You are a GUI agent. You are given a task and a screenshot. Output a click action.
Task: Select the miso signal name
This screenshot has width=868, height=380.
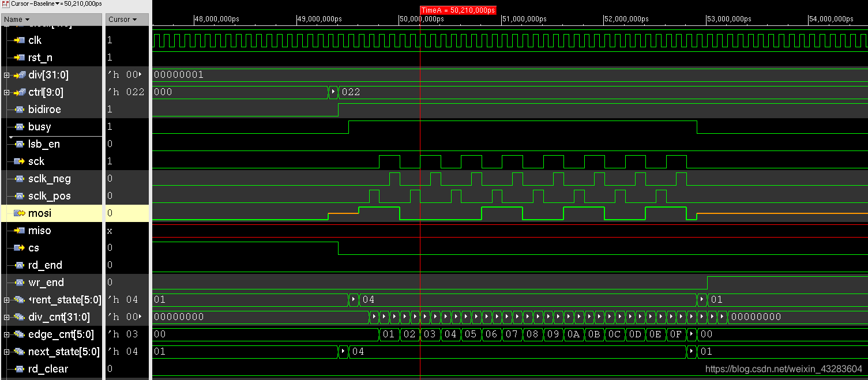[40, 231]
